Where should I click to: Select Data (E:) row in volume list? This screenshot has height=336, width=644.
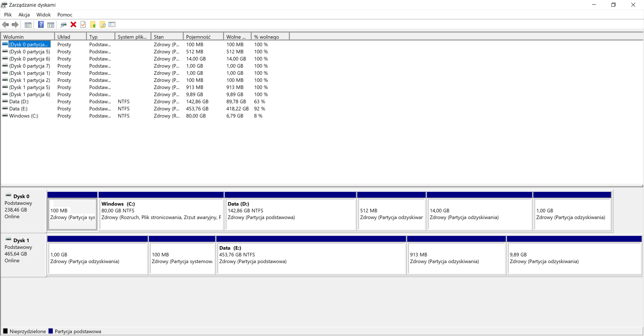tap(18, 109)
